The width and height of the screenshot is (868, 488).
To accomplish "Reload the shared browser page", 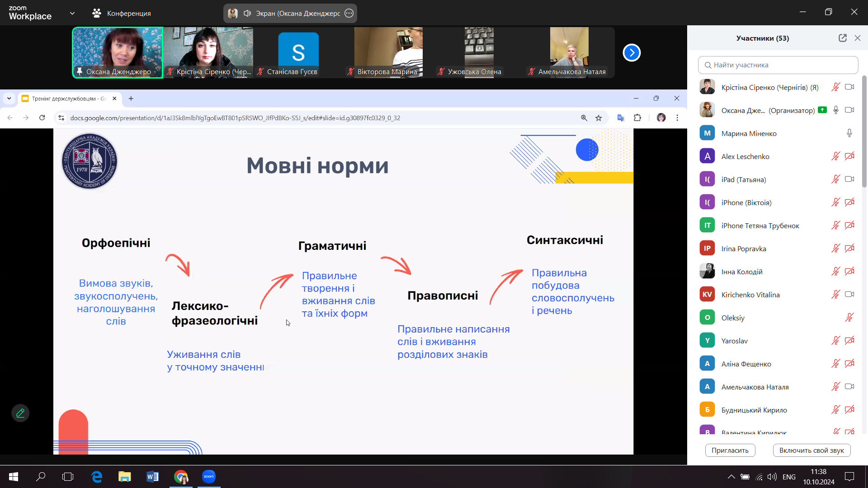I will 42,118.
